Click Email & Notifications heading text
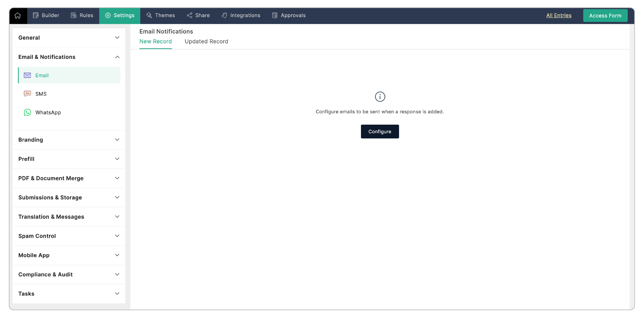 pos(47,57)
